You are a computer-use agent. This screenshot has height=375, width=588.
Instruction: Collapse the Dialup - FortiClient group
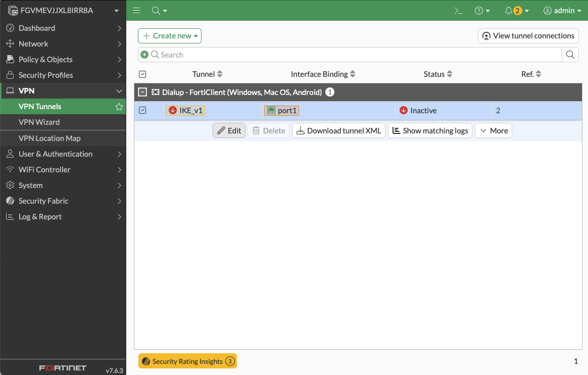(x=142, y=92)
